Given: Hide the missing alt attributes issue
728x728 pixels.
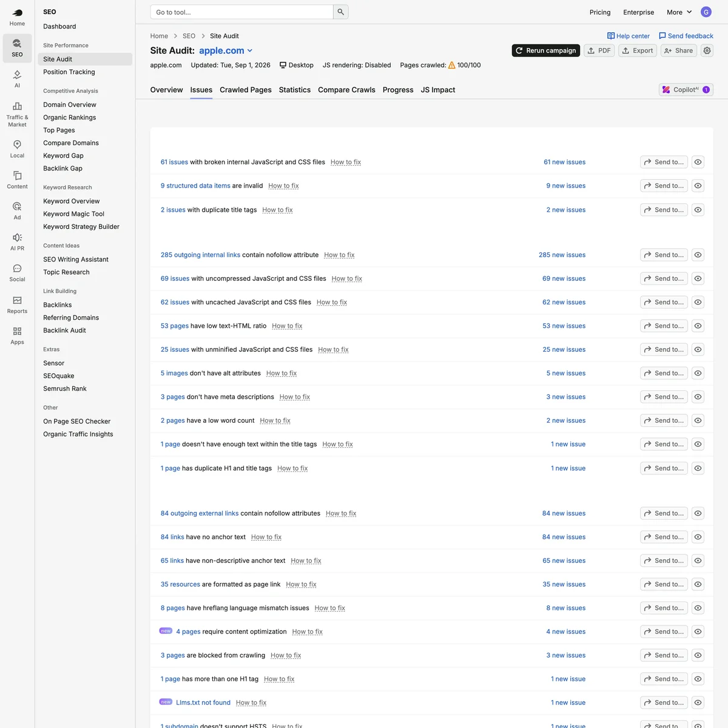Looking at the screenshot, I should tap(698, 373).
